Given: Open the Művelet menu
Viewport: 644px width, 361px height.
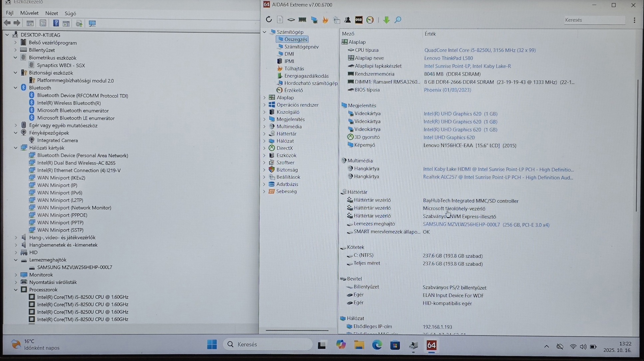Looking at the screenshot, I should pyautogui.click(x=29, y=13).
